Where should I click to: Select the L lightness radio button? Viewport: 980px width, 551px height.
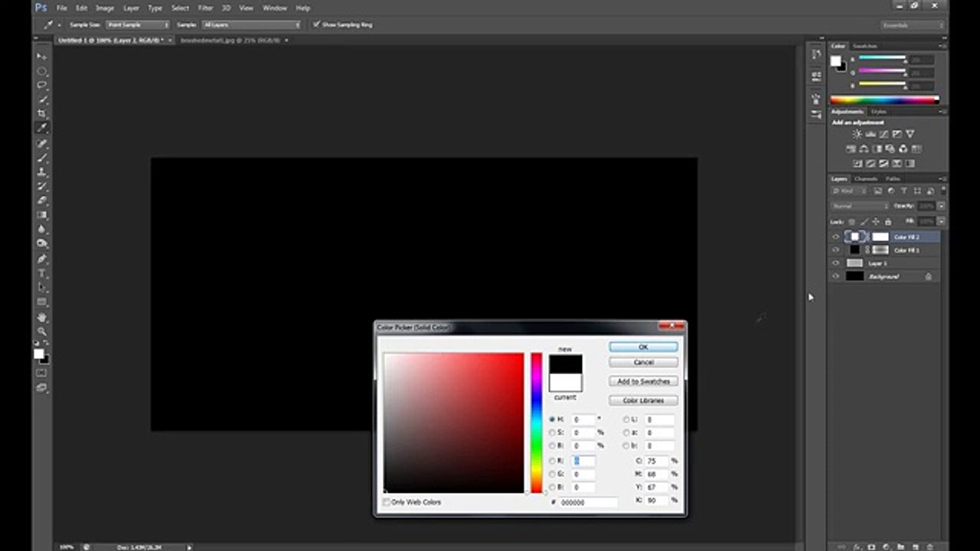click(626, 419)
